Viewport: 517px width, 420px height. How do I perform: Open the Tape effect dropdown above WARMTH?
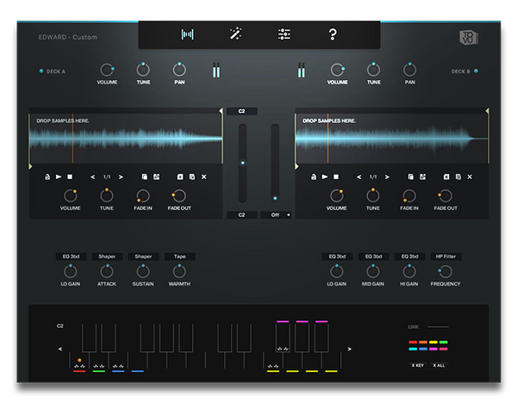point(179,256)
